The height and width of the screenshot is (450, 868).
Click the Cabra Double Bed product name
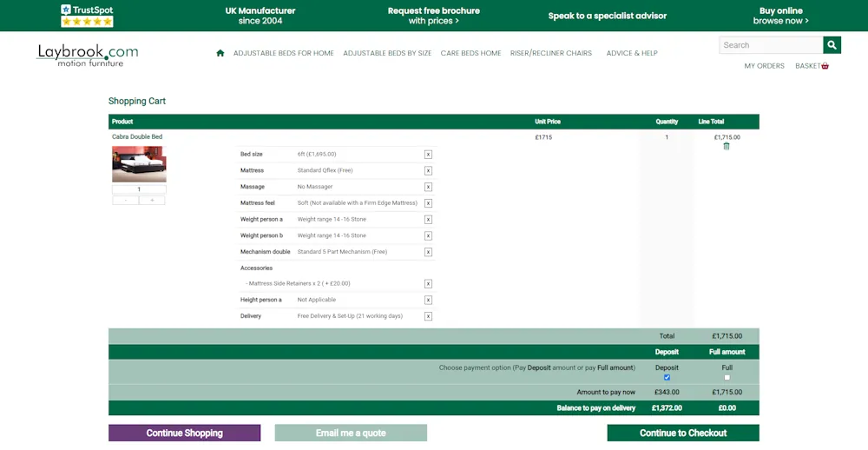137,137
